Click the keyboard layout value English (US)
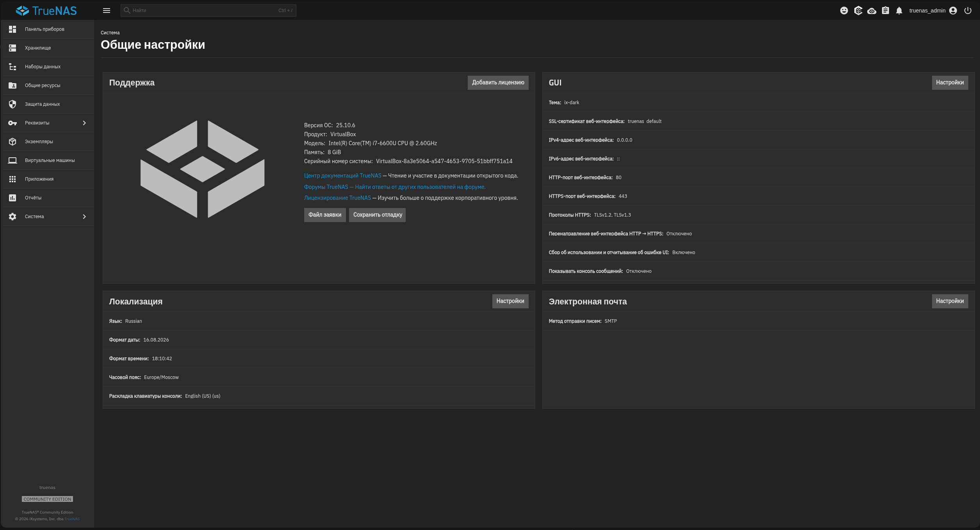 click(203, 396)
